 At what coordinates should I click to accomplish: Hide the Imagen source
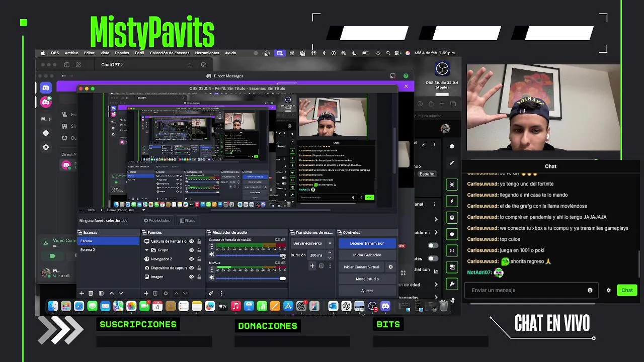click(x=191, y=277)
